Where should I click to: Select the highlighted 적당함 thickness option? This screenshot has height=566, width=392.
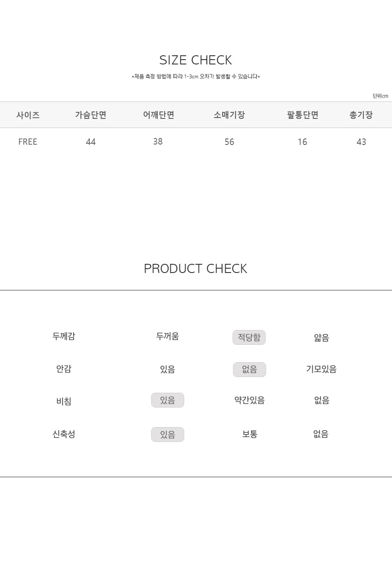point(249,337)
